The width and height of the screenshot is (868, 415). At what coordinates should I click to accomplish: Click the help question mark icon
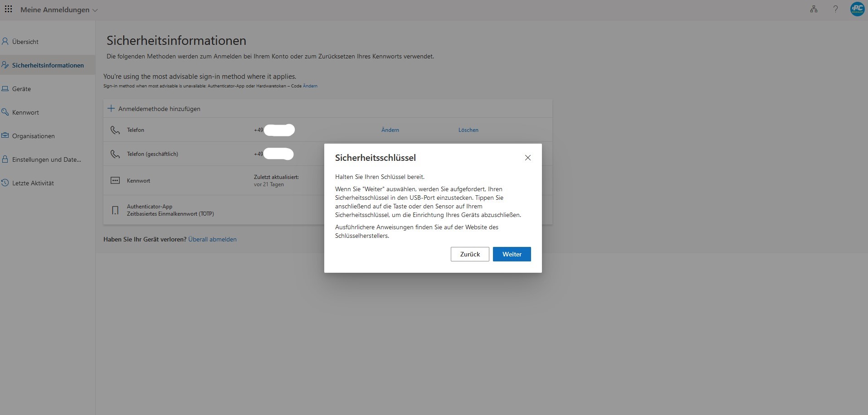835,10
